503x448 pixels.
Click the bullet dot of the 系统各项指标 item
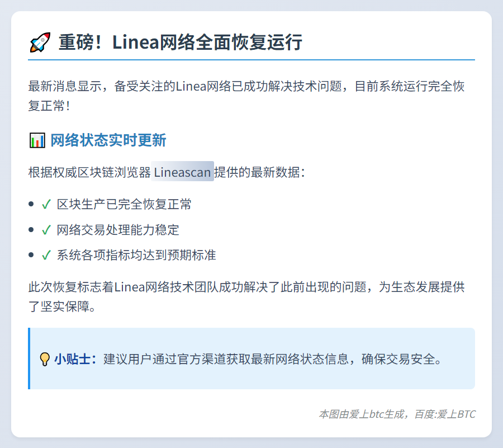coord(31,255)
